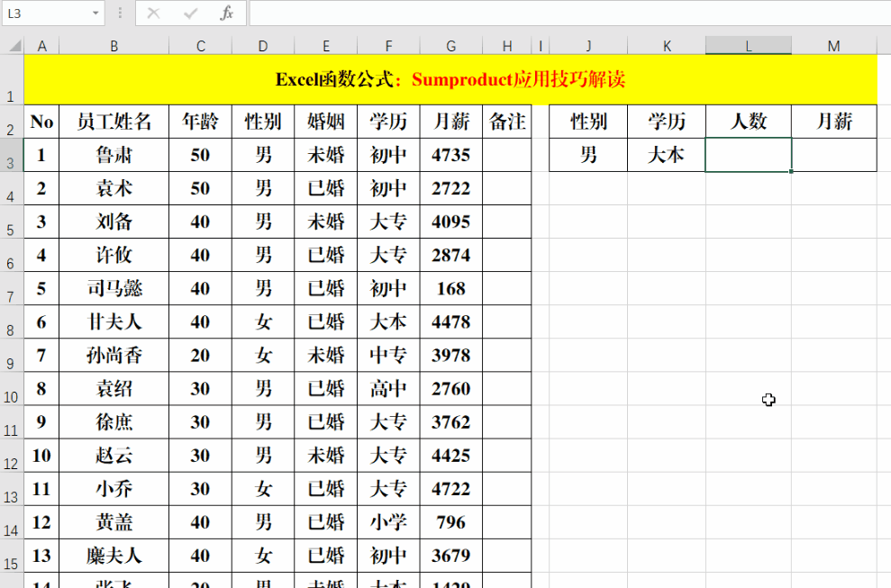Select column B header
Screen dimensions: 891x588
114,46
